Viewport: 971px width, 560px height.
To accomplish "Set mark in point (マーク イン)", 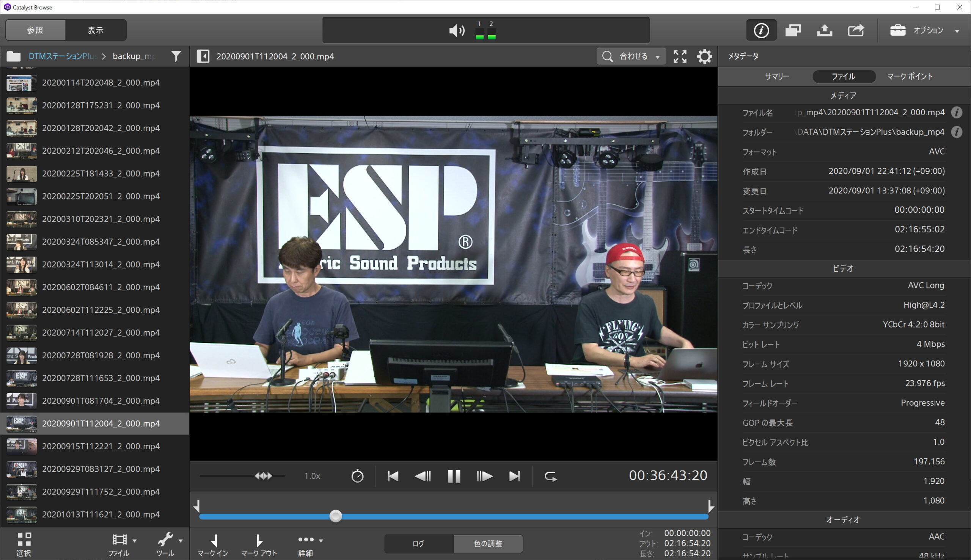I will click(213, 545).
